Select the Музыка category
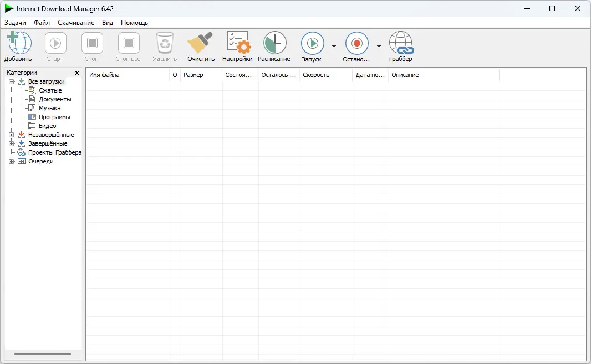The width and height of the screenshot is (591, 364). [x=50, y=108]
